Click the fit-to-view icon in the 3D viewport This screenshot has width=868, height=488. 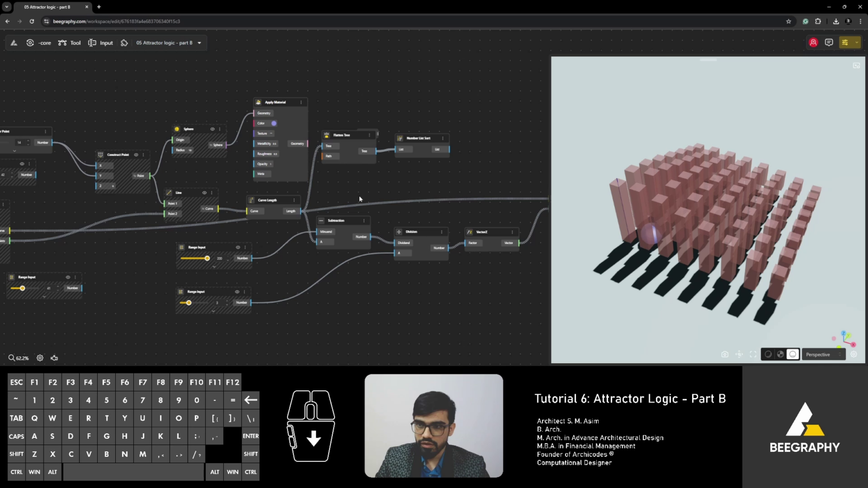(753, 354)
